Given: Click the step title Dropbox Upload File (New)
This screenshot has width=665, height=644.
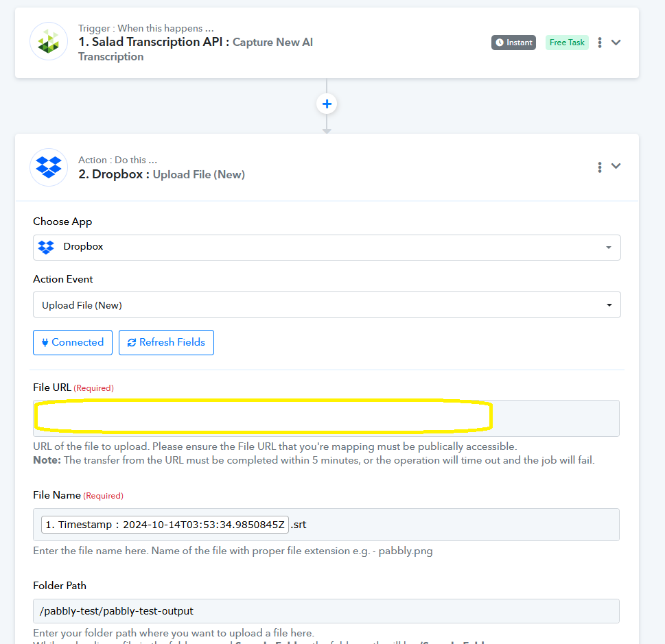Looking at the screenshot, I should coord(161,174).
